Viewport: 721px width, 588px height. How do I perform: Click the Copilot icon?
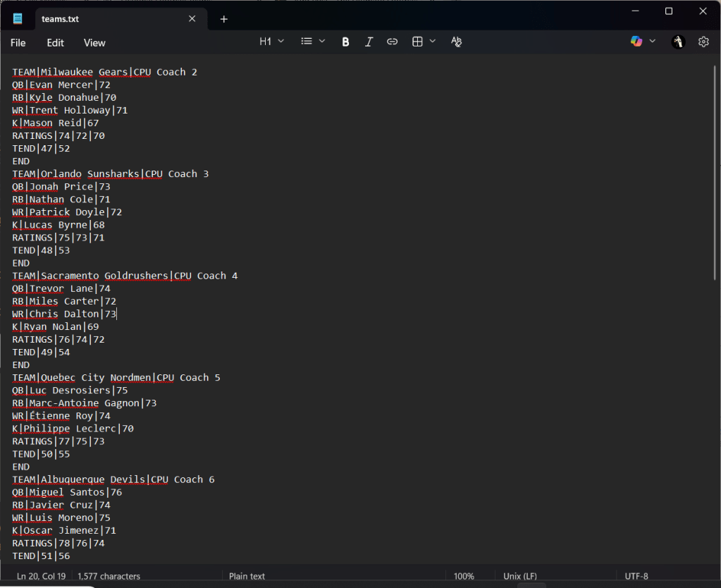636,42
